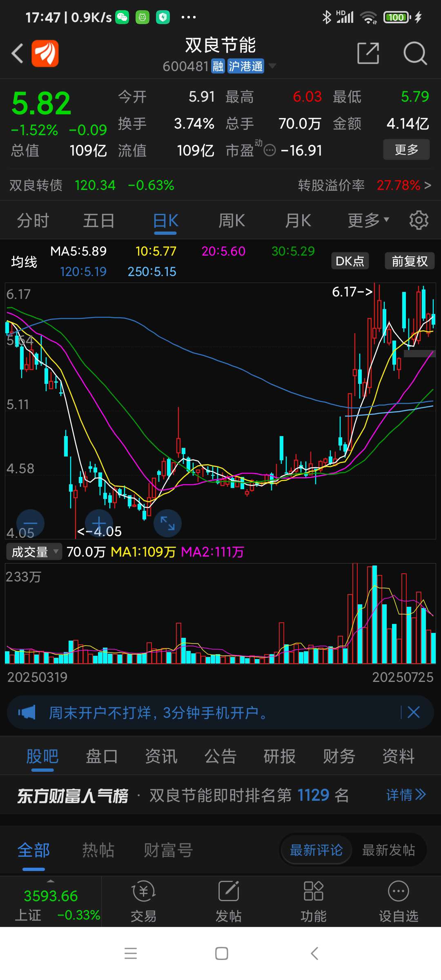Select 最新评论 sort option

pyautogui.click(x=316, y=851)
